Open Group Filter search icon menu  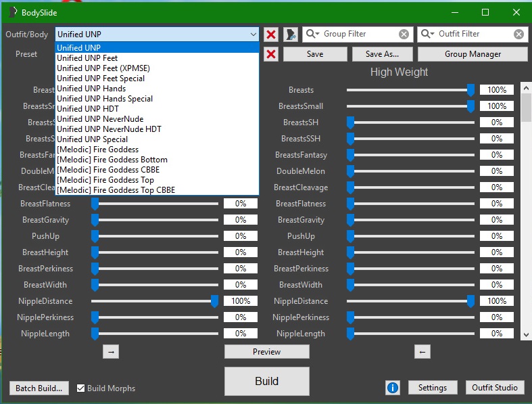click(x=312, y=34)
